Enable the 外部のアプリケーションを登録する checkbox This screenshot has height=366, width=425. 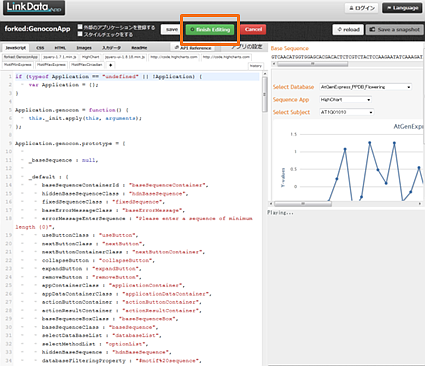point(80,27)
